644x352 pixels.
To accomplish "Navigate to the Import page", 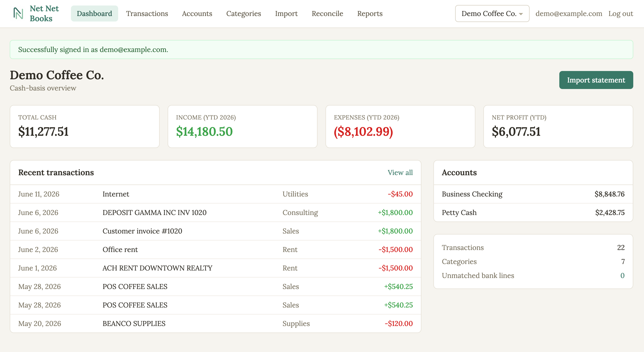I will (286, 13).
